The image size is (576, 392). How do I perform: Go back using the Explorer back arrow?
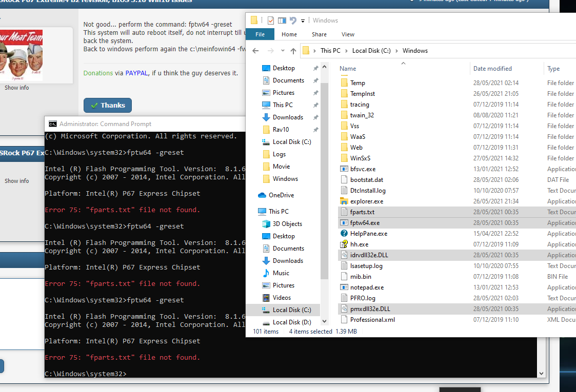[255, 51]
